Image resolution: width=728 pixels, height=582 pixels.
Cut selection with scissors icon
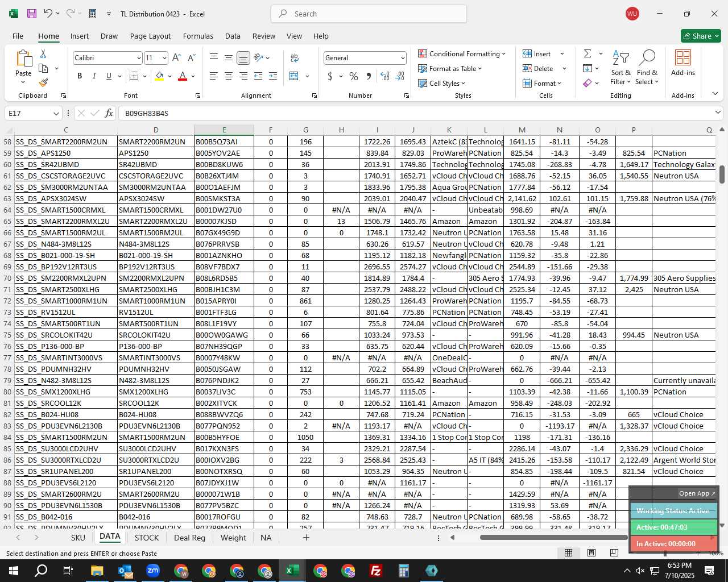click(43, 54)
